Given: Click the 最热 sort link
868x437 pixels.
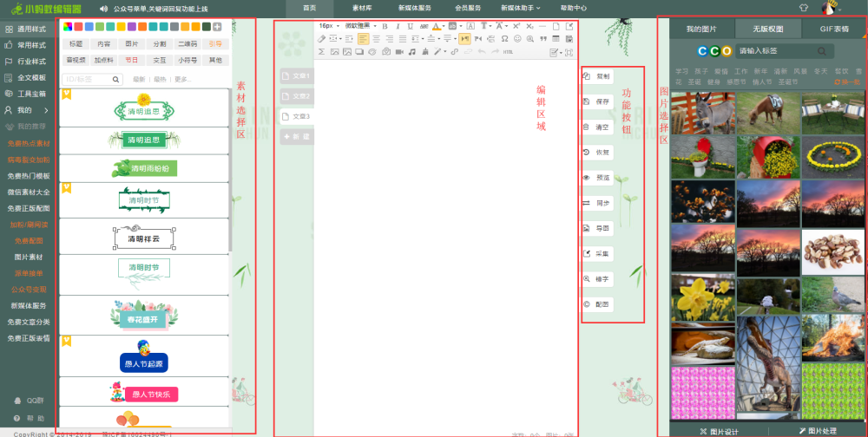Looking at the screenshot, I should pos(160,79).
